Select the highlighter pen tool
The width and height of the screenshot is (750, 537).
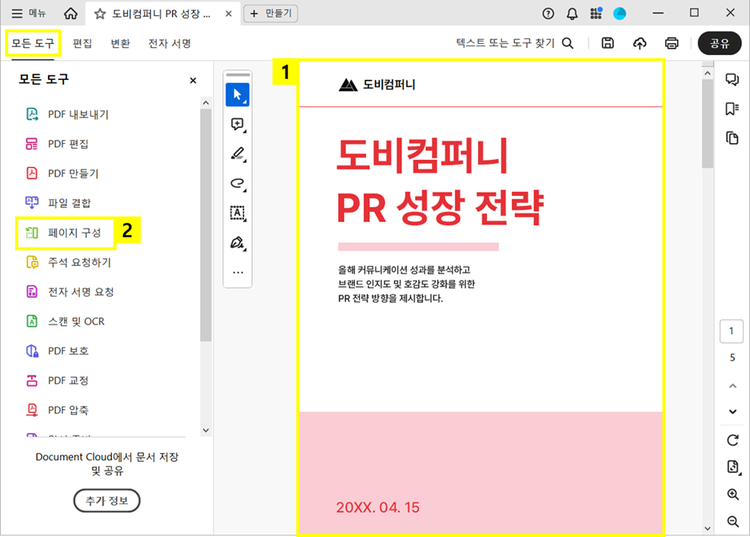237,154
